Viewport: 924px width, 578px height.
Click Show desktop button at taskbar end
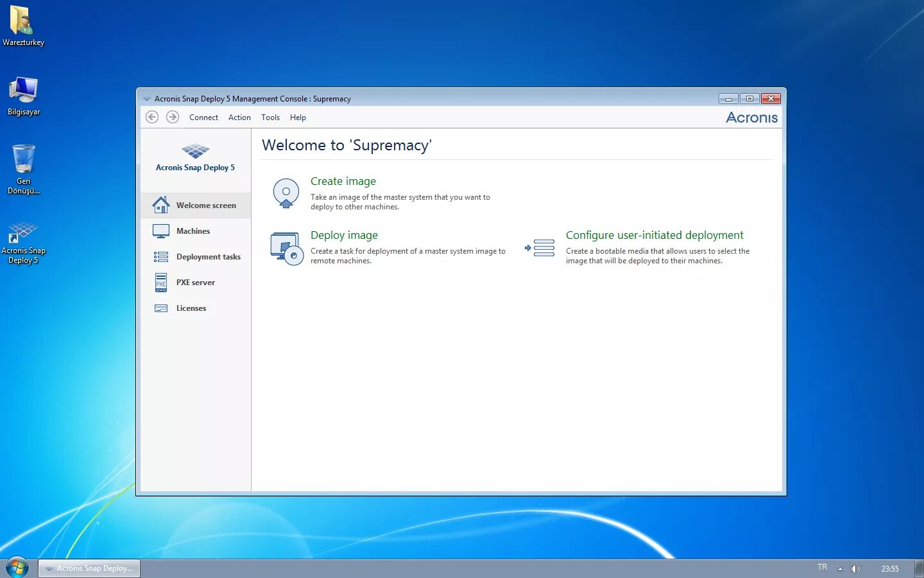tap(919, 568)
